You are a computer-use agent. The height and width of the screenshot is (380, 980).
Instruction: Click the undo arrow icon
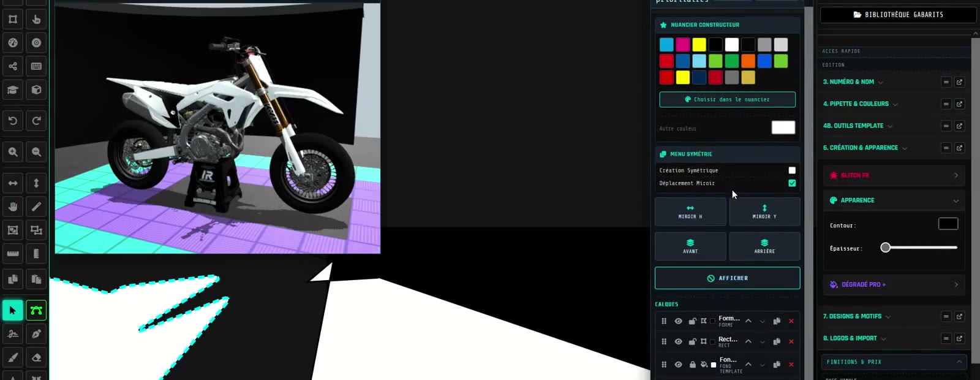[13, 121]
